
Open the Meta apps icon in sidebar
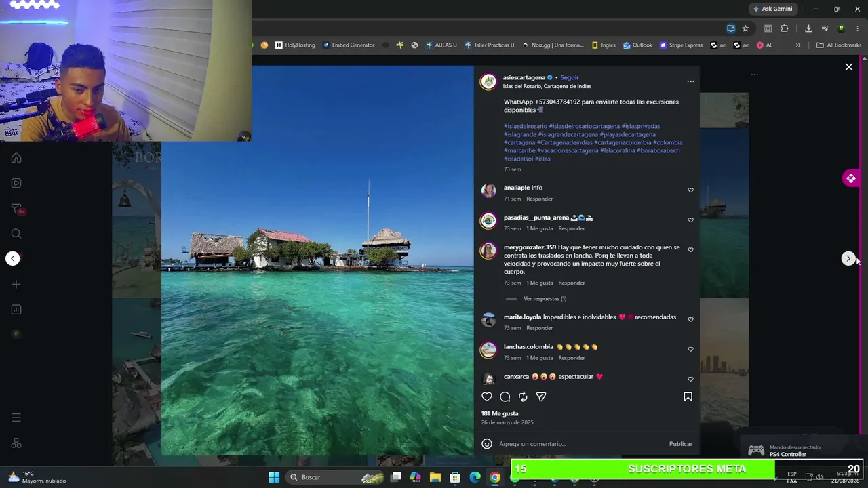(x=16, y=443)
